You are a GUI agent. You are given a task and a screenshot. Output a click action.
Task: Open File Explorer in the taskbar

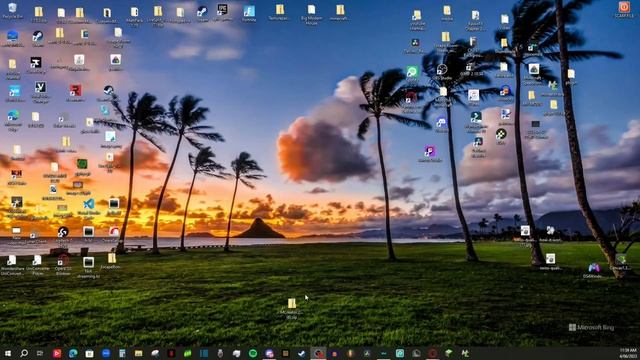point(138,353)
